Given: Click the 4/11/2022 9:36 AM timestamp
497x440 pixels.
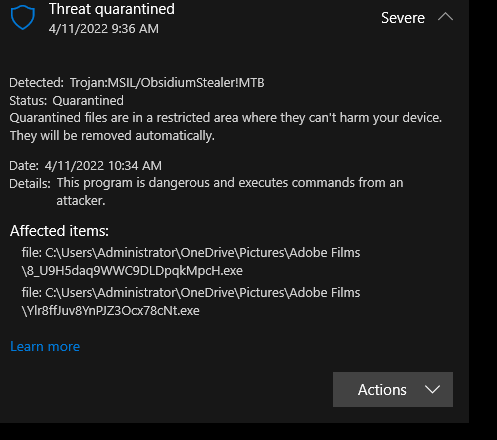Looking at the screenshot, I should (x=104, y=29).
